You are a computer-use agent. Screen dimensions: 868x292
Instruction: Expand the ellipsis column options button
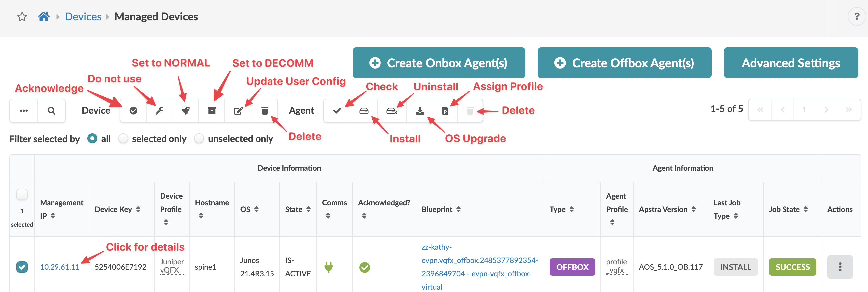pos(24,111)
